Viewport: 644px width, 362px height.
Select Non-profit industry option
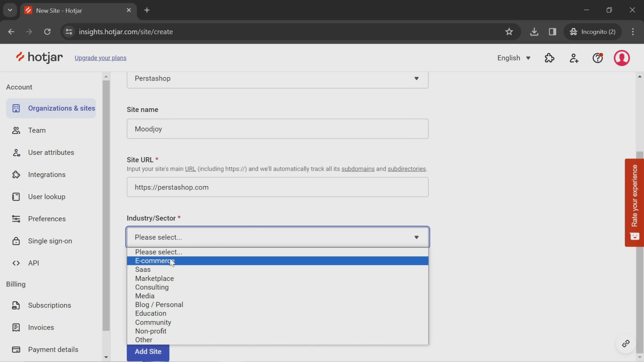pos(278,331)
